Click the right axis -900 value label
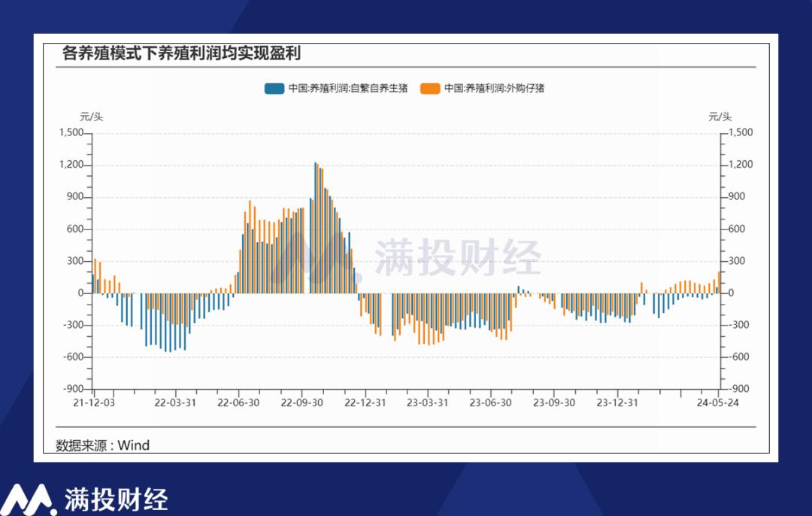Viewport: 812px width, 516px height. (x=740, y=389)
